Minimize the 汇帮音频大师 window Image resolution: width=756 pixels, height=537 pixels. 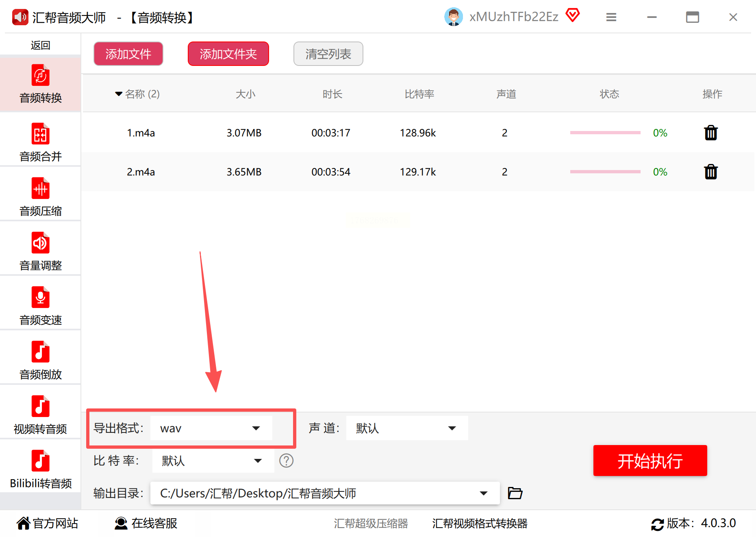[652, 17]
